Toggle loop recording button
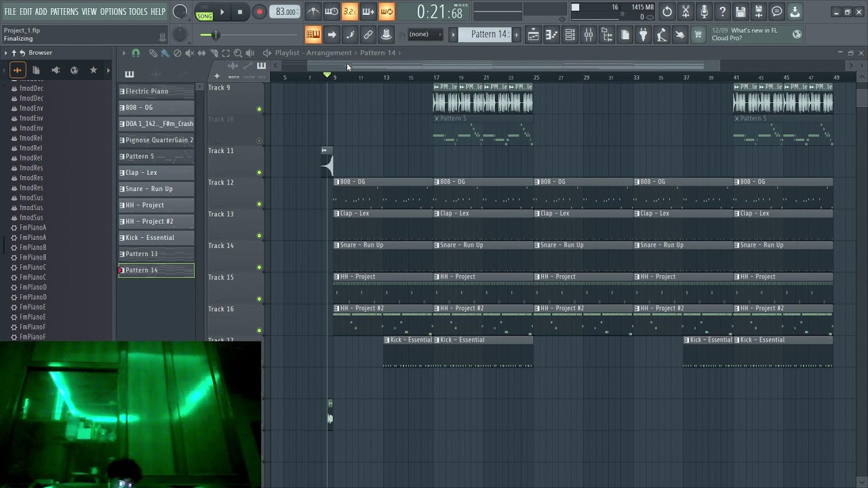 pos(387,12)
